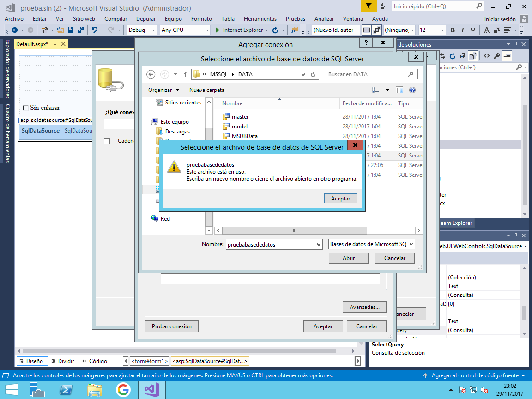The image size is (532, 399).
Task: Open the Herramientas menu
Action: coord(260,19)
